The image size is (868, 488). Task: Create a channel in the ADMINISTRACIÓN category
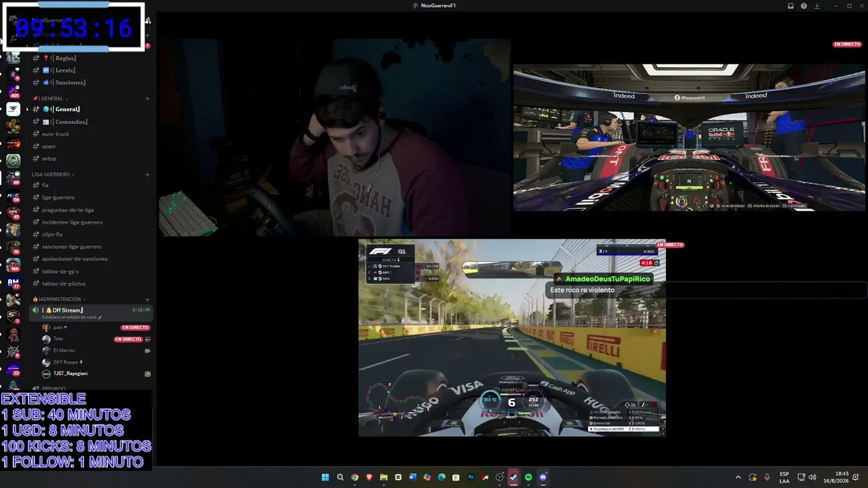147,299
